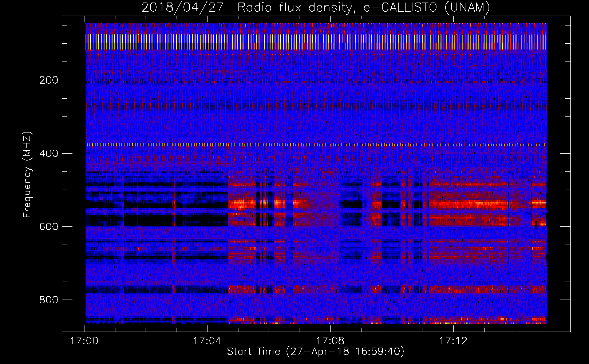Select the 'Frequency (MHZ)' y-axis label
The width and height of the screenshot is (589, 364).
[x=27, y=175]
